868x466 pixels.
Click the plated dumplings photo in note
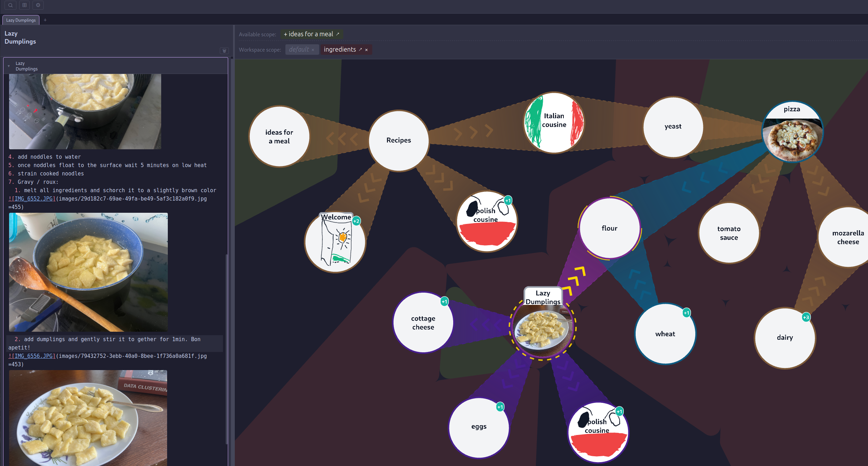point(88,418)
